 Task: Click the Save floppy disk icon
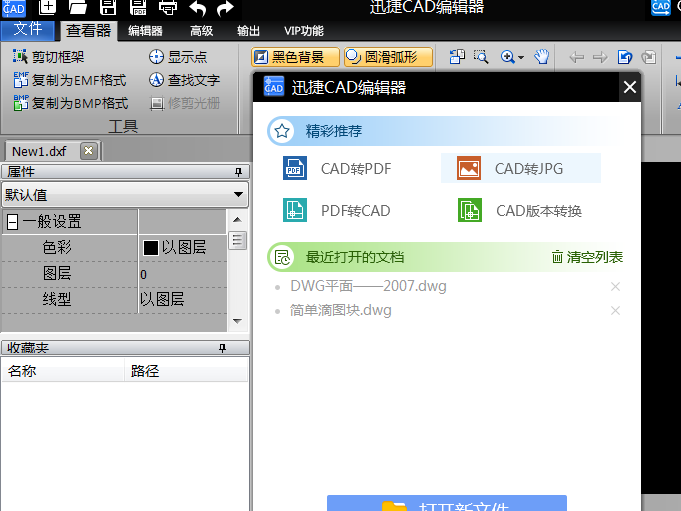(108, 7)
